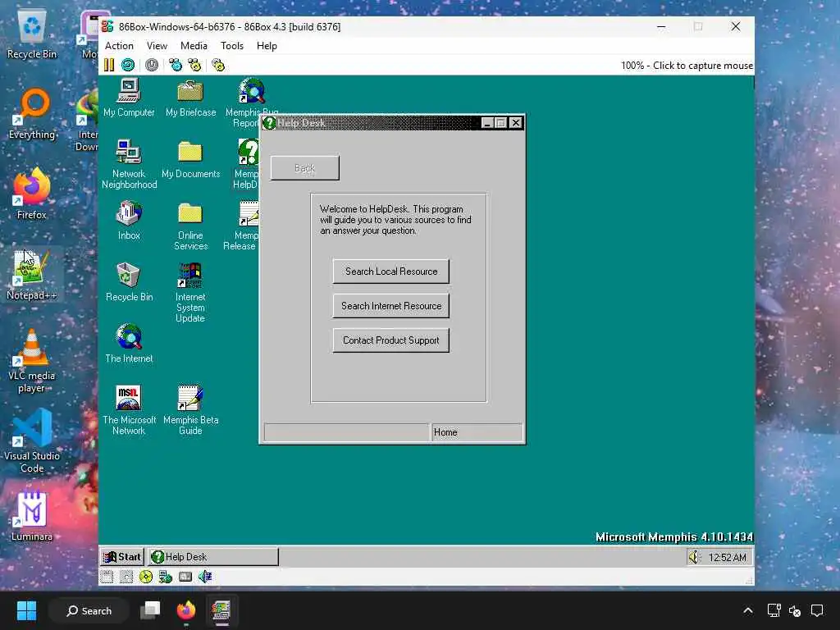This screenshot has width=840, height=630.
Task: Open the host Firefox desktop shortcut
Action: pyautogui.click(x=32, y=194)
